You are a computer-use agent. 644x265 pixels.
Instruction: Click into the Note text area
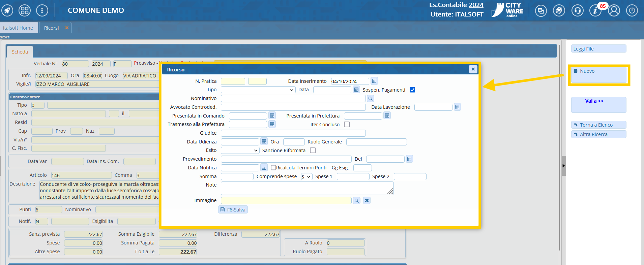[307, 188]
